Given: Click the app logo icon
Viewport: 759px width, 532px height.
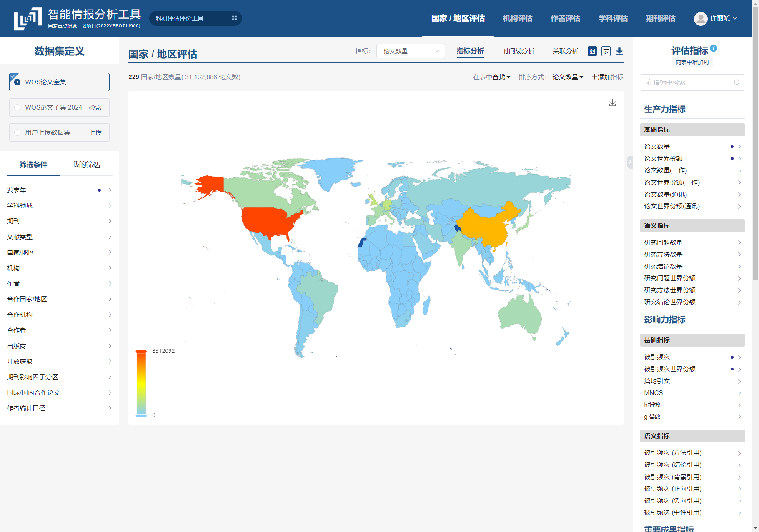Looking at the screenshot, I should point(28,19).
